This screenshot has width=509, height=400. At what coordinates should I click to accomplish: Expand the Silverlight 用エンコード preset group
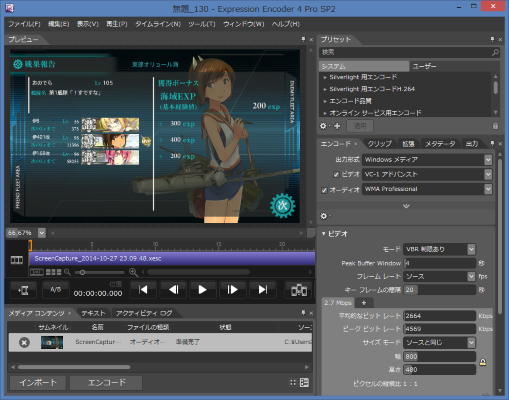[x=325, y=77]
